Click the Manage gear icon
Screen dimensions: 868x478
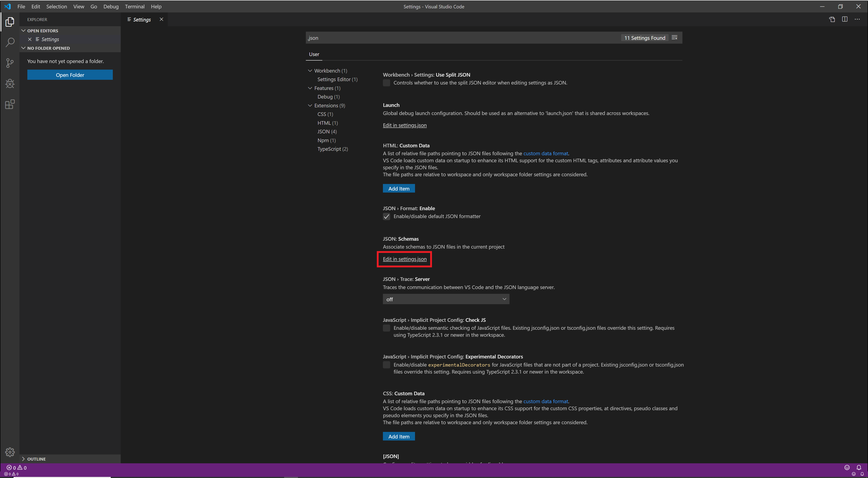coord(10,452)
